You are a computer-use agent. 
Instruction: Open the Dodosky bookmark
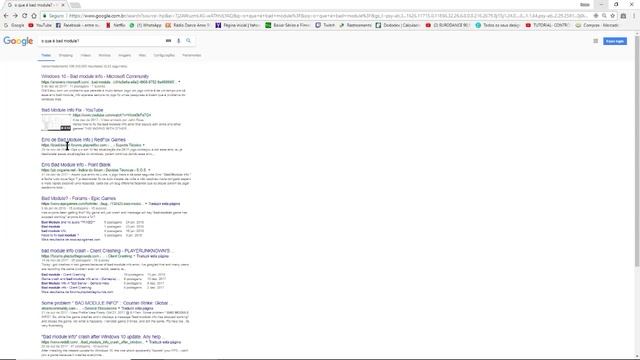tap(398, 25)
